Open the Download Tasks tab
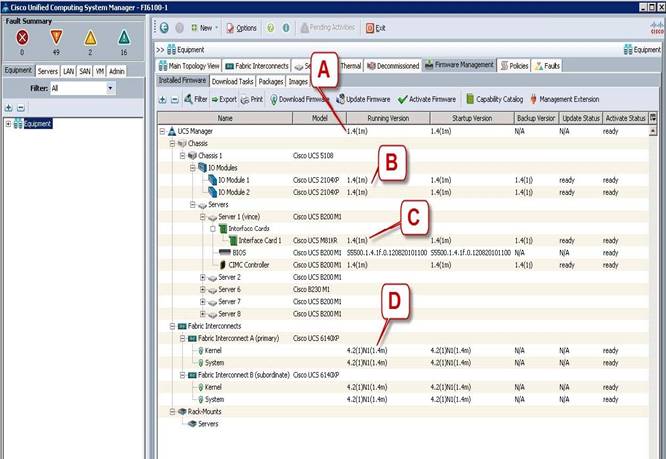Image resolution: width=666 pixels, height=459 pixels. click(x=232, y=81)
